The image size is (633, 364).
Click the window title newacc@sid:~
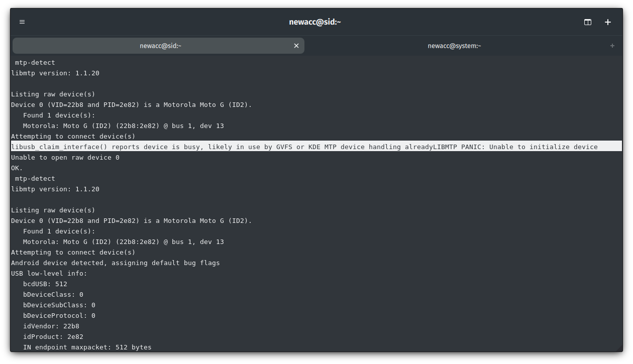(x=315, y=22)
